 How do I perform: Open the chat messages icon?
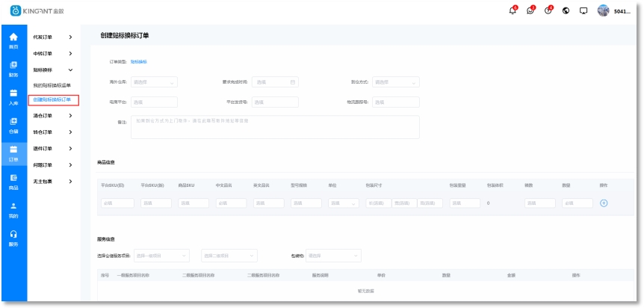pos(530,10)
